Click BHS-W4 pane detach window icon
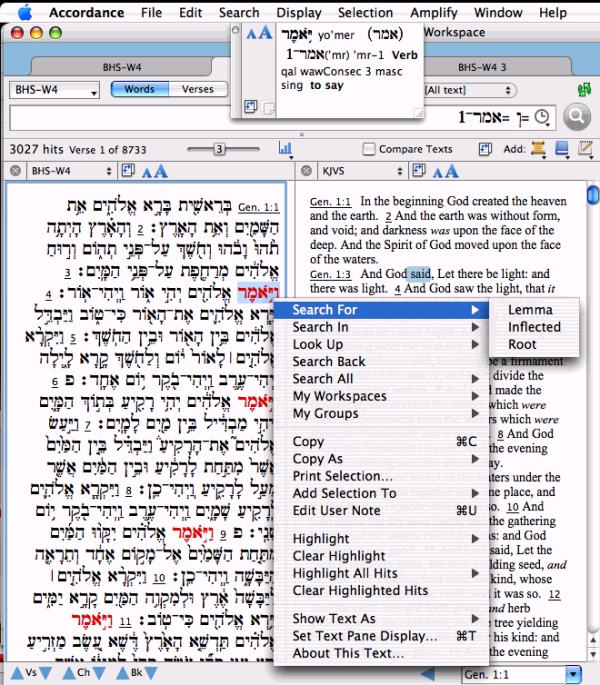Screen dimensions: 600x685 coord(128,170)
